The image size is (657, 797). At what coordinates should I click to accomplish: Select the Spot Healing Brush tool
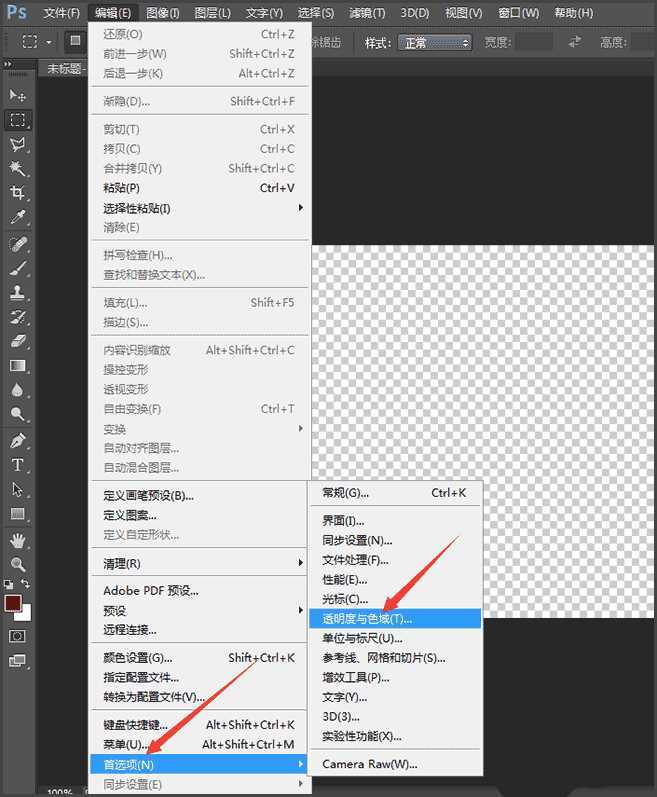coord(17,244)
